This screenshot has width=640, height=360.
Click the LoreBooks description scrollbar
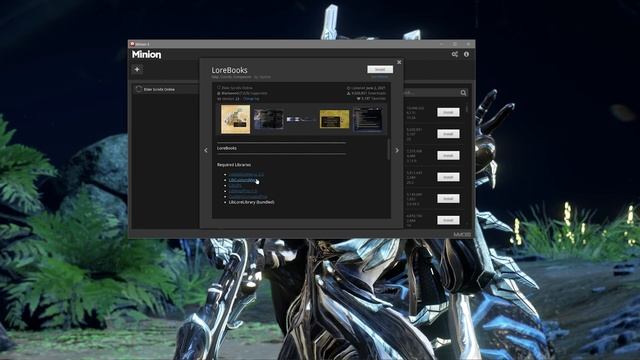point(388,149)
